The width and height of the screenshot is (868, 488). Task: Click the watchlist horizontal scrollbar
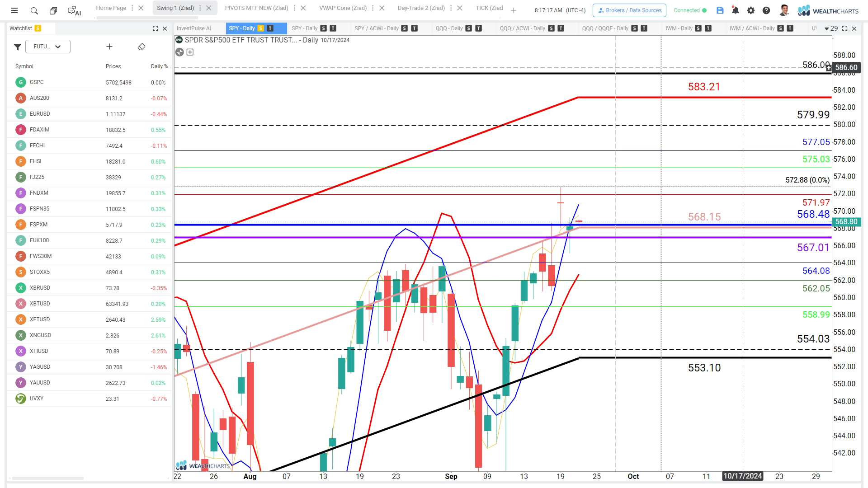click(x=48, y=478)
